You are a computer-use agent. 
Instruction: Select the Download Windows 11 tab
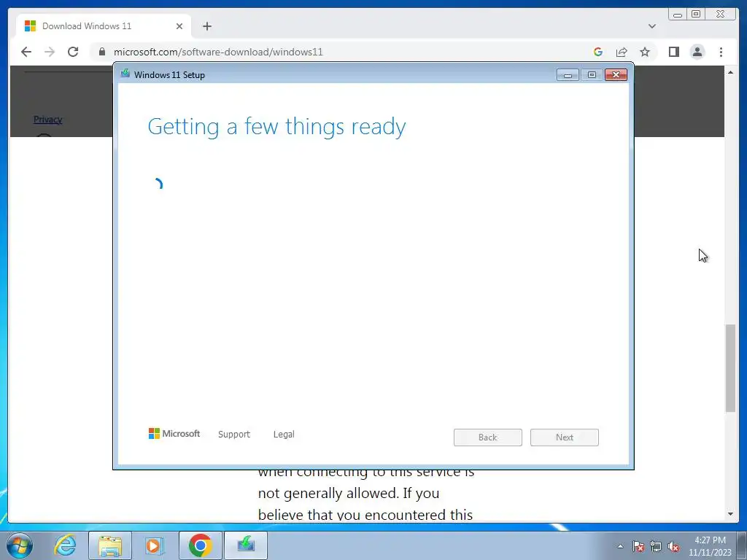click(104, 26)
